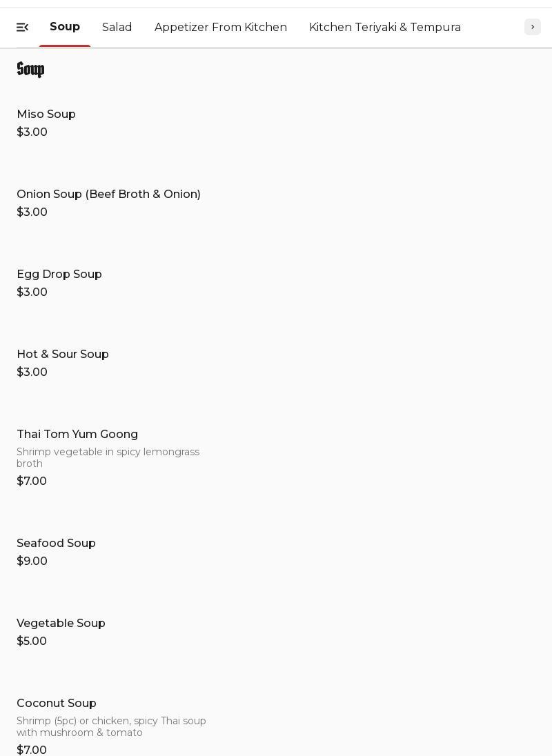
Task: Switch to the Salad tab
Action: coord(117,27)
